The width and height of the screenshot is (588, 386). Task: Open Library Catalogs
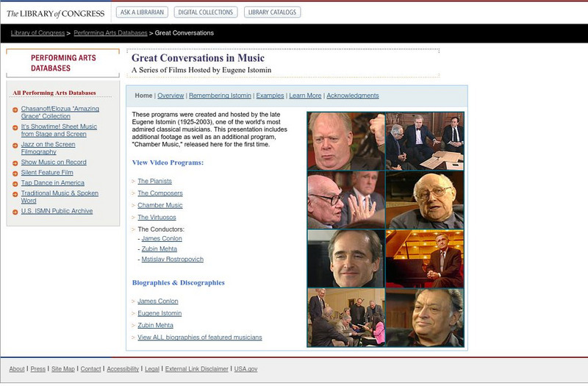pyautogui.click(x=272, y=12)
